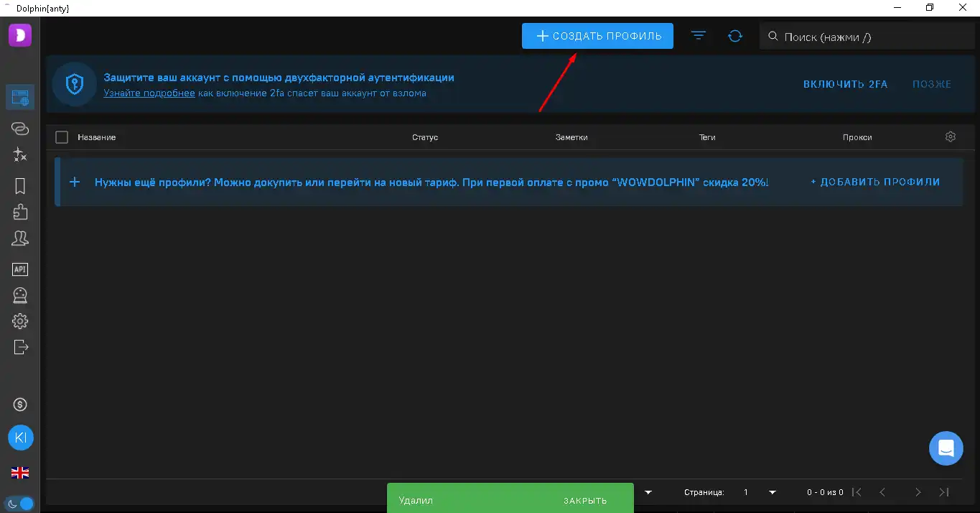Toggle the dark mode moon switch
The image size is (980, 513).
[x=20, y=504]
